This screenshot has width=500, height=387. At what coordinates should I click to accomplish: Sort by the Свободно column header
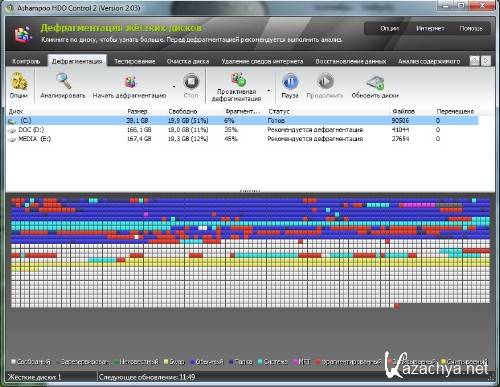click(x=183, y=111)
